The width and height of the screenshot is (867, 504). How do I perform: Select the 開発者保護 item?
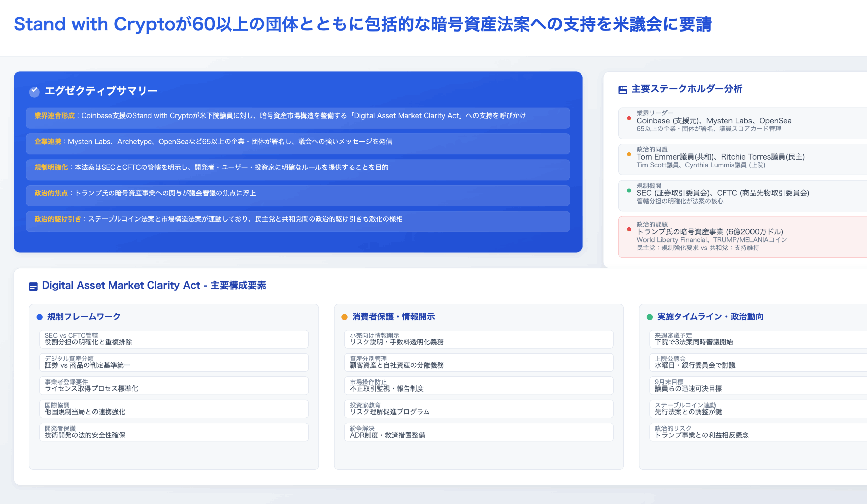(x=174, y=432)
